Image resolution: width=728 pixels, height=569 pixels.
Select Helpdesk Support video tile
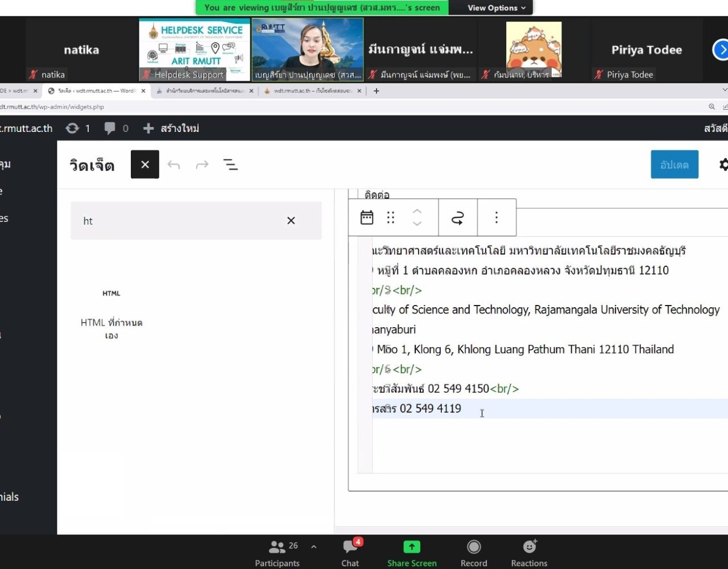coord(195,50)
